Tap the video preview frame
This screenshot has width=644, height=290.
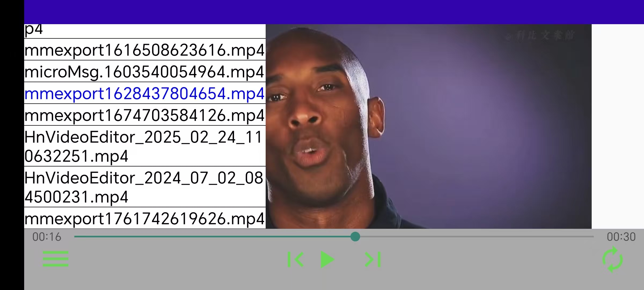[x=428, y=126]
